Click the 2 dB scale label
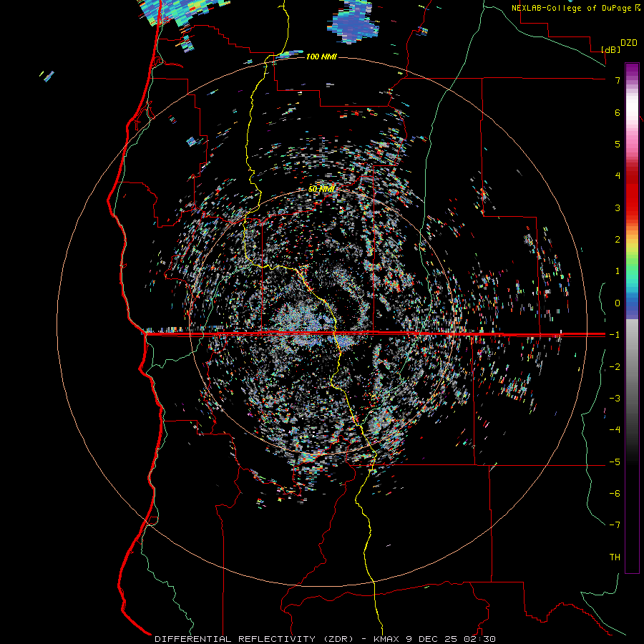This screenshot has height=644, width=644. pos(618,240)
